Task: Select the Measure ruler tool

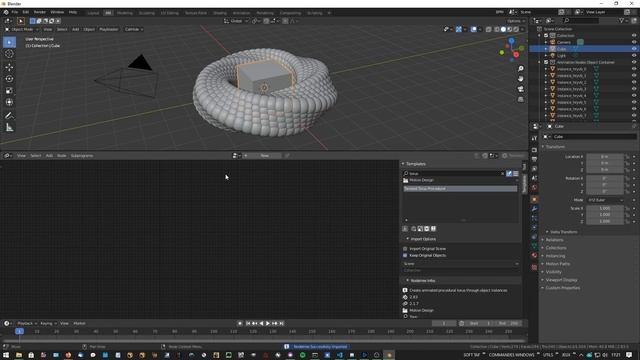Action: pos(9,128)
